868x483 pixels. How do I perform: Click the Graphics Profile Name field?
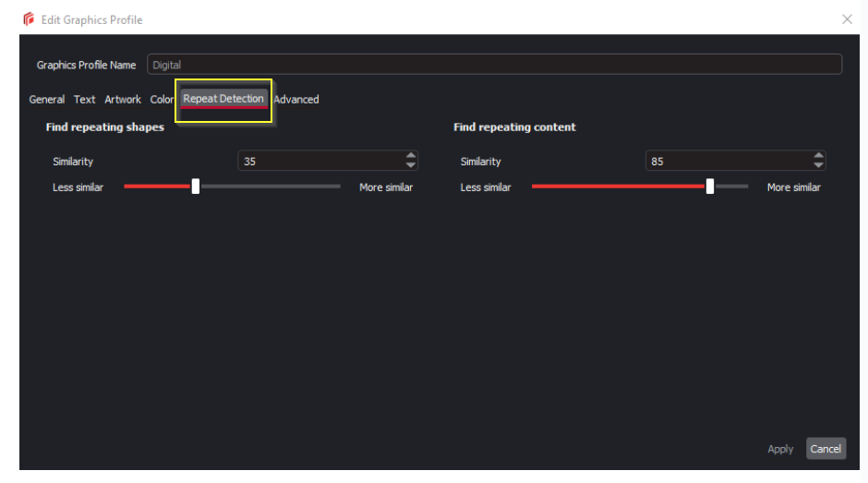pyautogui.click(x=494, y=65)
